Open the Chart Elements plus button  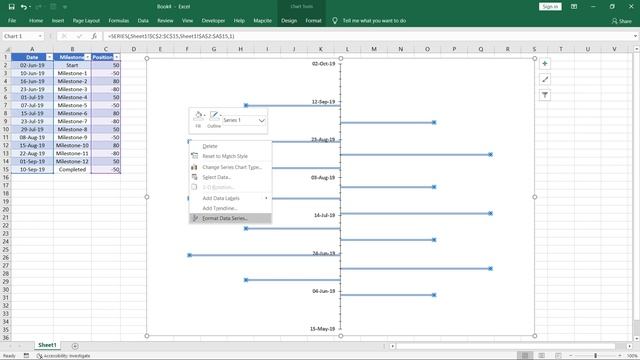tap(544, 64)
